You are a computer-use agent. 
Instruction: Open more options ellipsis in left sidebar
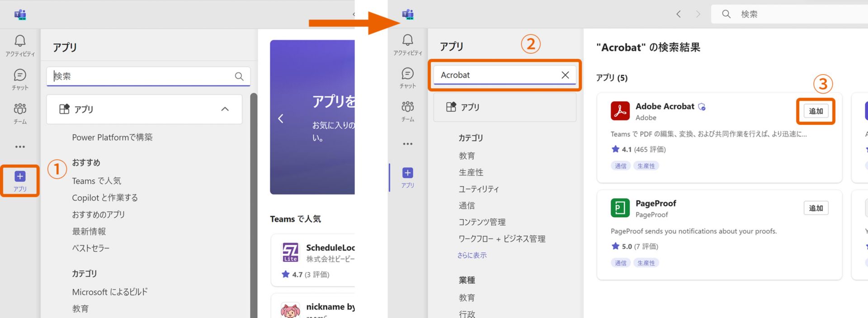click(20, 147)
